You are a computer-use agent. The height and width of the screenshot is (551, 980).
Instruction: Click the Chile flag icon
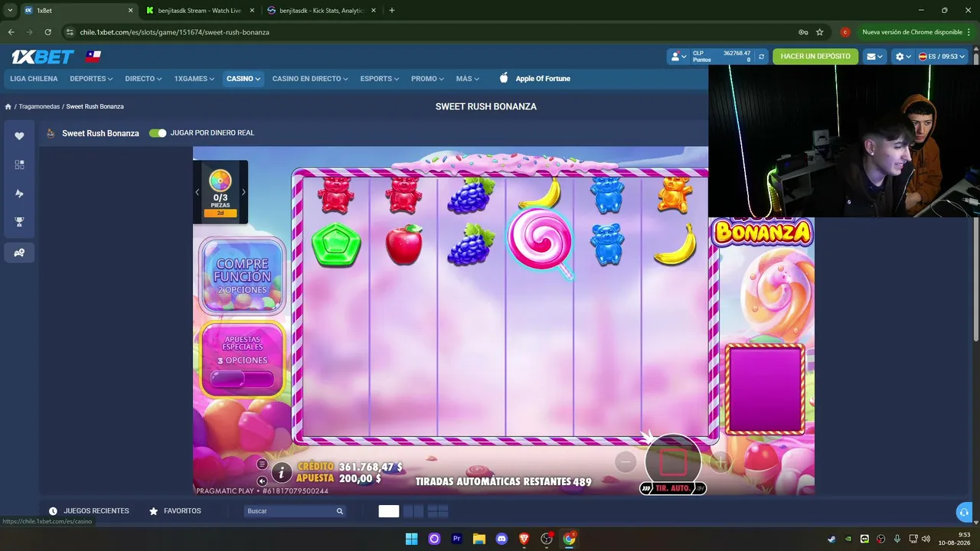[93, 57]
